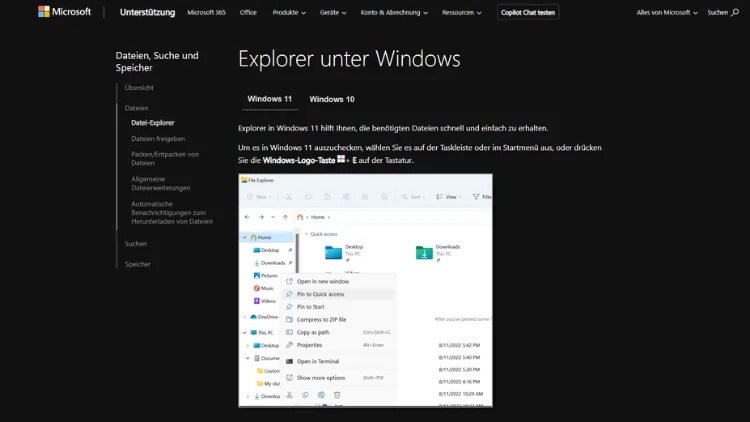
Task: Click the Copilot Chat testen button
Action: (x=528, y=12)
